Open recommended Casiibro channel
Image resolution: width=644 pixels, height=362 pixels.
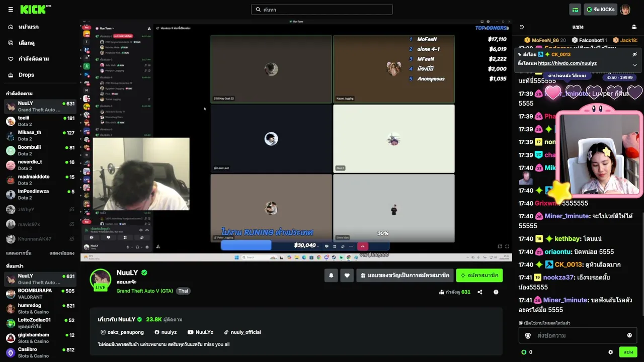(40, 352)
